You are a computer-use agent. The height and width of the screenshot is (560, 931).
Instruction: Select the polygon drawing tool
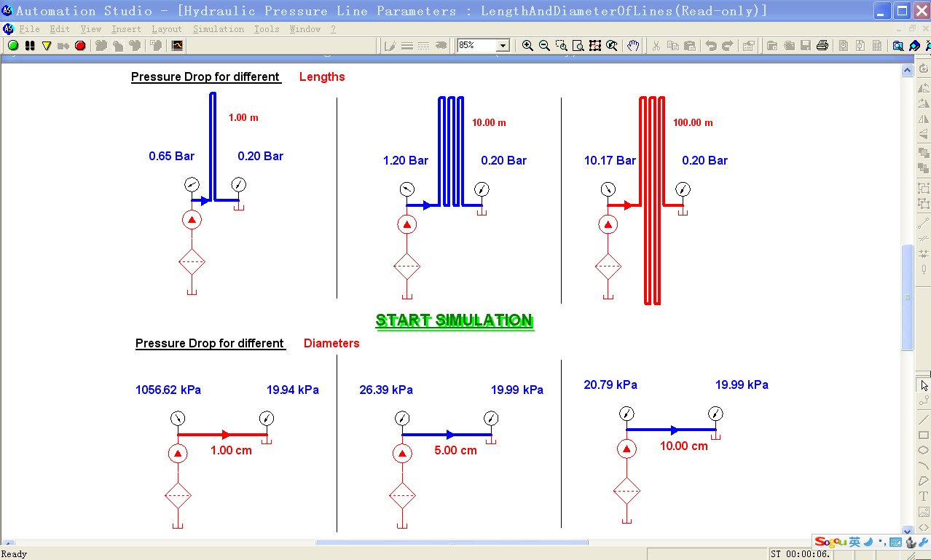click(x=924, y=481)
